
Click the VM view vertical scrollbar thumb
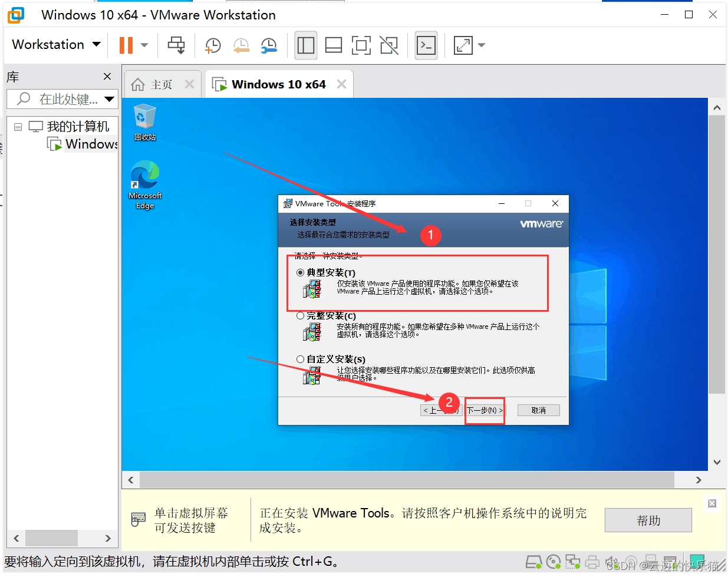(717, 255)
